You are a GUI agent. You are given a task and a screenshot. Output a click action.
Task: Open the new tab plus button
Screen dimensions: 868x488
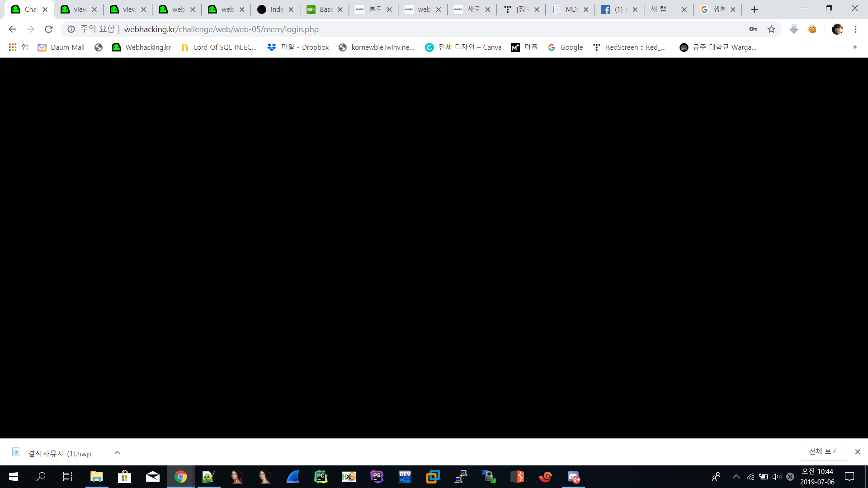click(x=754, y=9)
